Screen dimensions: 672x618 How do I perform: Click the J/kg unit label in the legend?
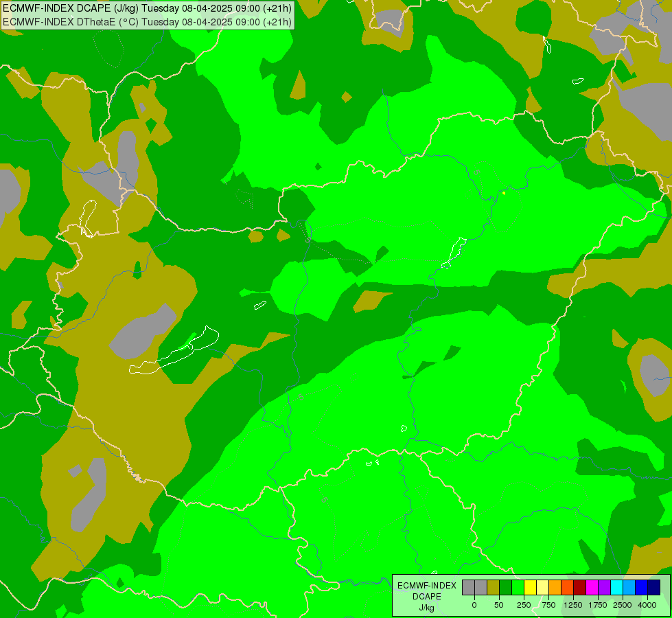tap(426, 608)
